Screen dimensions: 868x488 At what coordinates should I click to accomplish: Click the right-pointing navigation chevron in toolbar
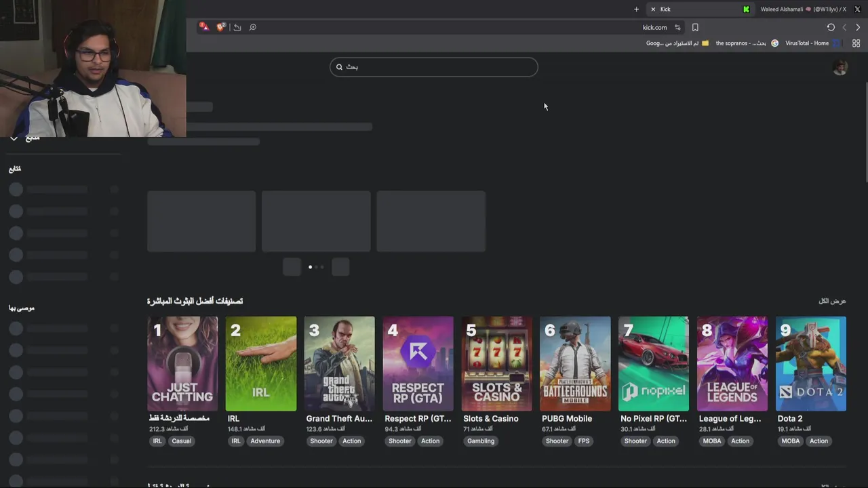coord(858,27)
